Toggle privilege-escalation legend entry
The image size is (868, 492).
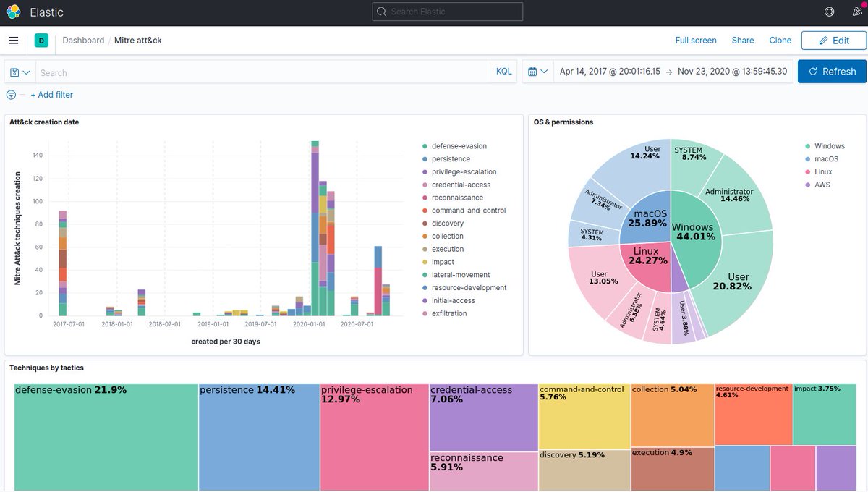tap(464, 172)
